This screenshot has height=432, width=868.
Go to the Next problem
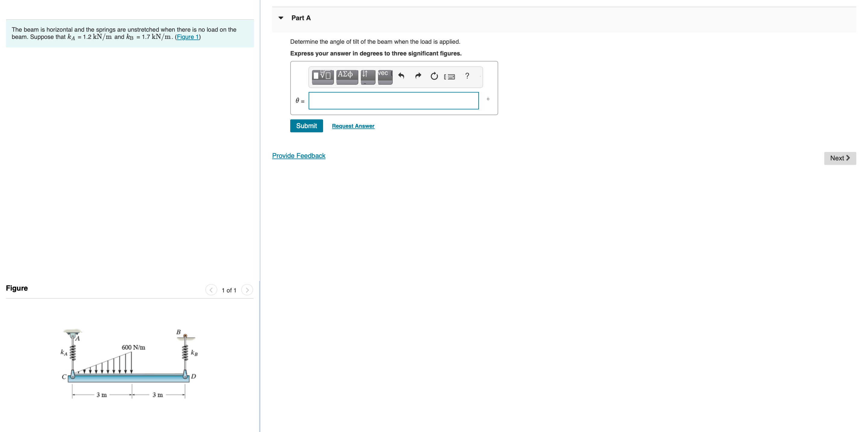click(839, 158)
